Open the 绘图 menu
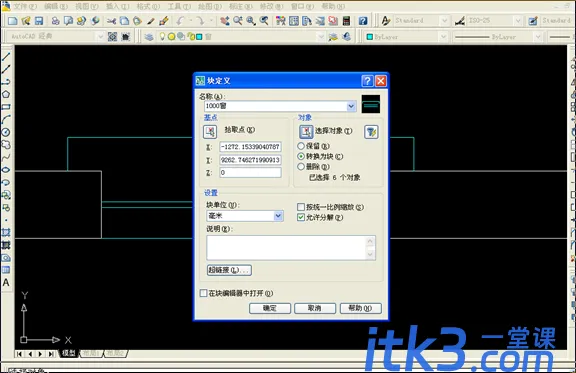The width and height of the screenshot is (576, 373). pos(209,7)
